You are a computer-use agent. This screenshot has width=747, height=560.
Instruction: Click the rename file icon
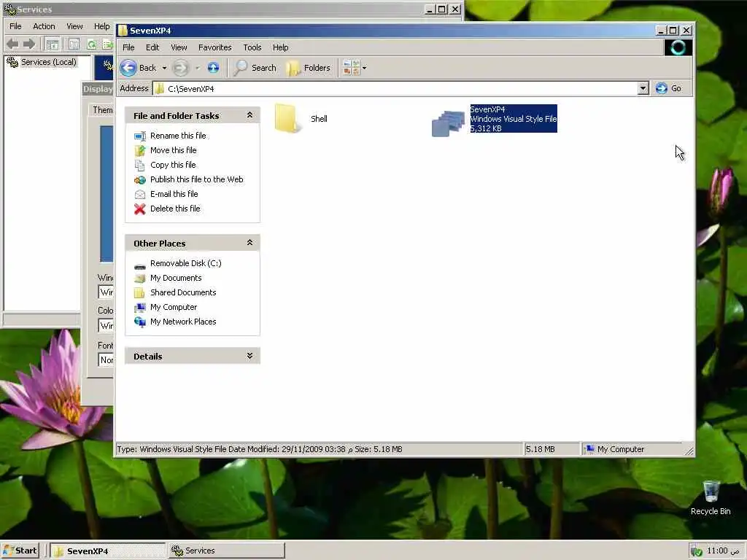pyautogui.click(x=139, y=136)
